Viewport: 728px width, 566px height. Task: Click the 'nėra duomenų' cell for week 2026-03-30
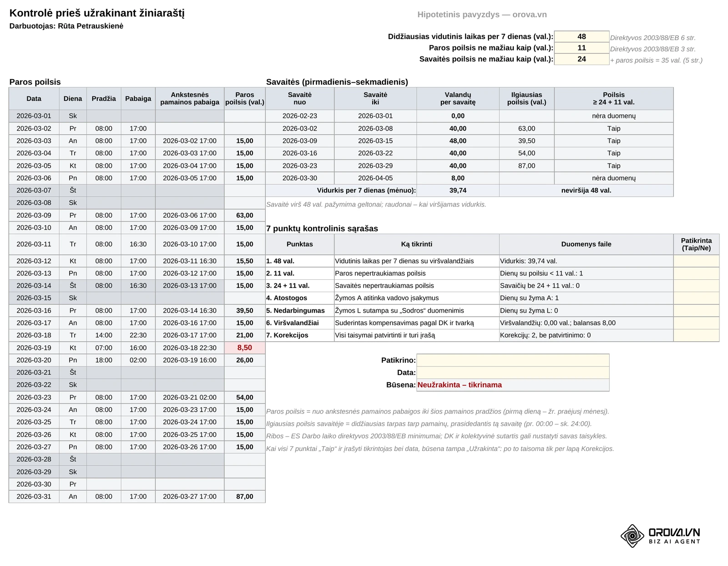coord(614,178)
